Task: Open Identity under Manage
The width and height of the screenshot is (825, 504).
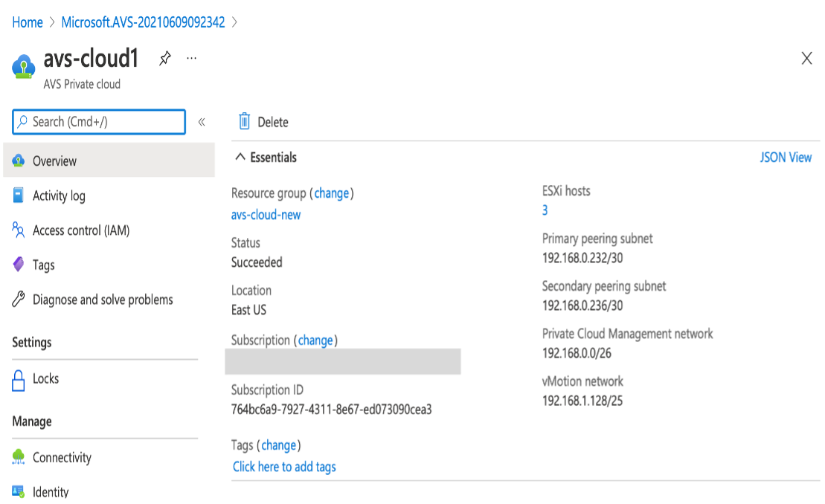Action: pos(51,492)
